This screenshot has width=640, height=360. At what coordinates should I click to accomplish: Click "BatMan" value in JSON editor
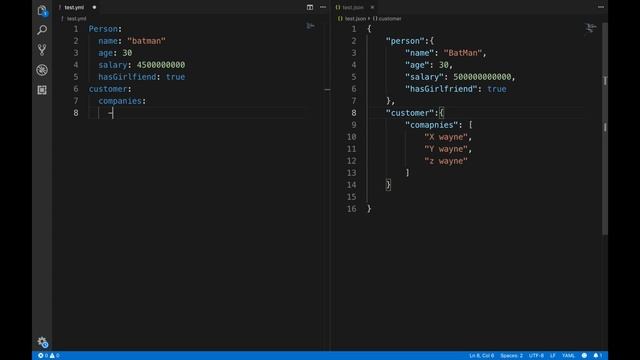point(463,53)
